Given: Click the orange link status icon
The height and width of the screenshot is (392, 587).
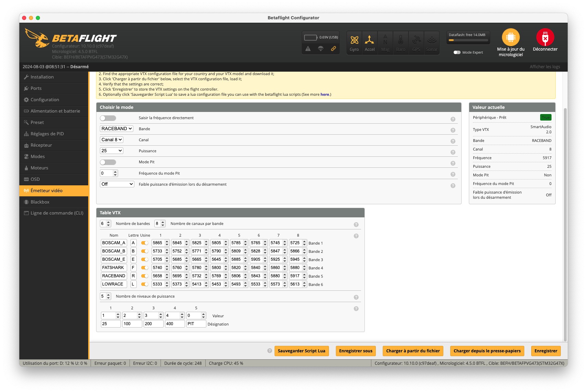Looking at the screenshot, I should click(333, 49).
